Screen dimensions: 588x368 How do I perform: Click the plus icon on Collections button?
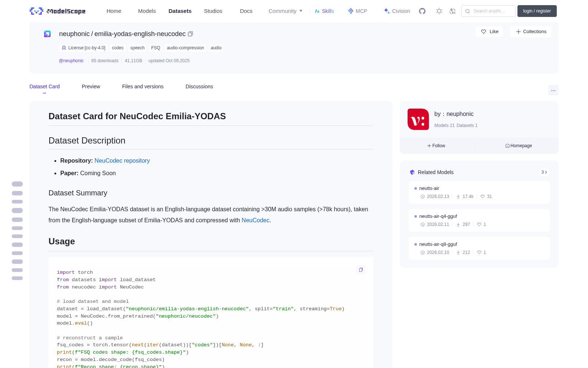[519, 32]
